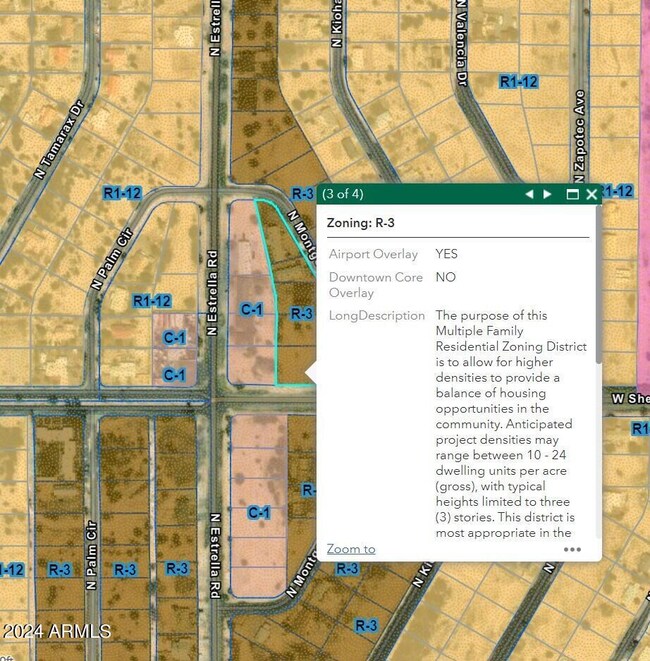This screenshot has height=661, width=650.
Task: Click the Zoning: R-3 popup title
Action: [x=361, y=223]
